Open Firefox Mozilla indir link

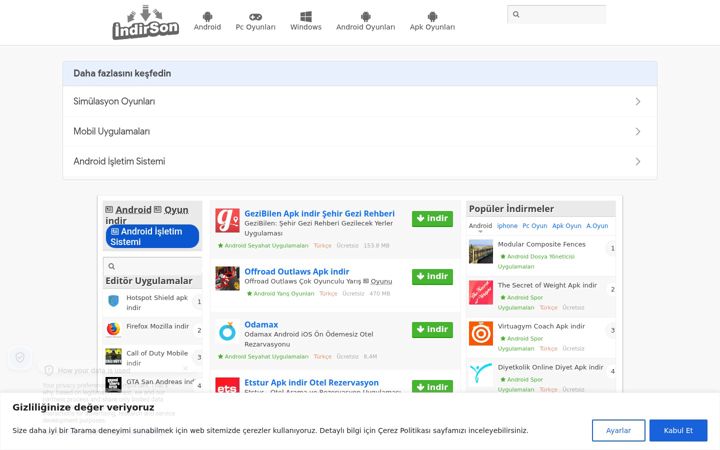[158, 326]
